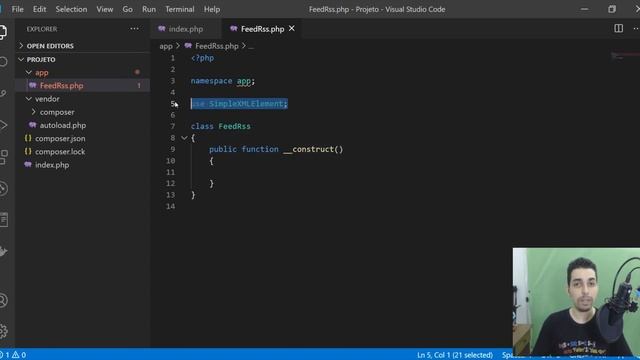The height and width of the screenshot is (360, 640).
Task: Click the class FeedRss declaration
Action: point(221,126)
